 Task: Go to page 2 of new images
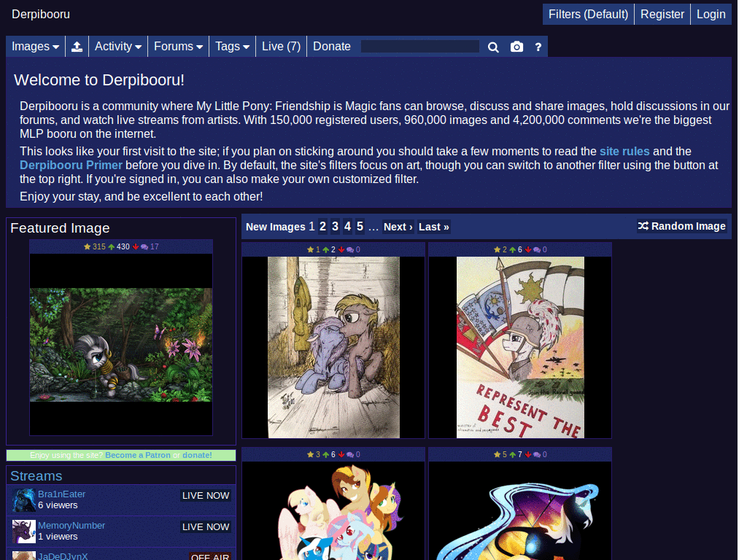tap(322, 226)
